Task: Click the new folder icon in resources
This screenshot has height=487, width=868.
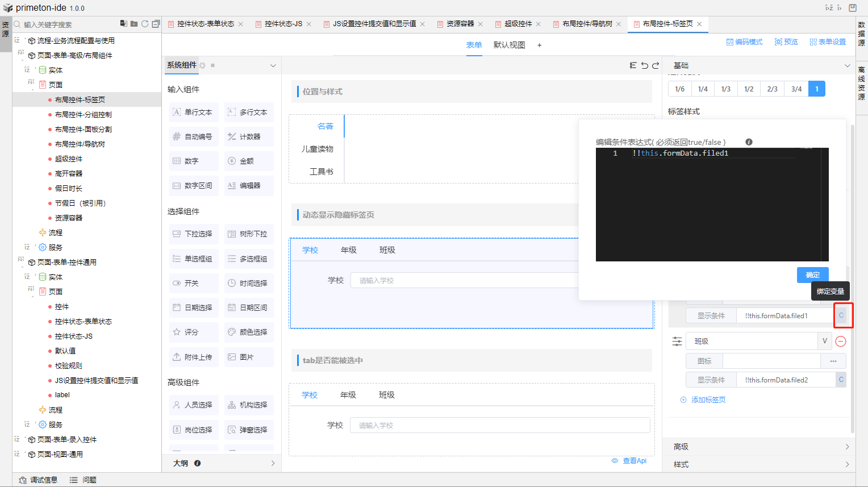Action: 134,24
